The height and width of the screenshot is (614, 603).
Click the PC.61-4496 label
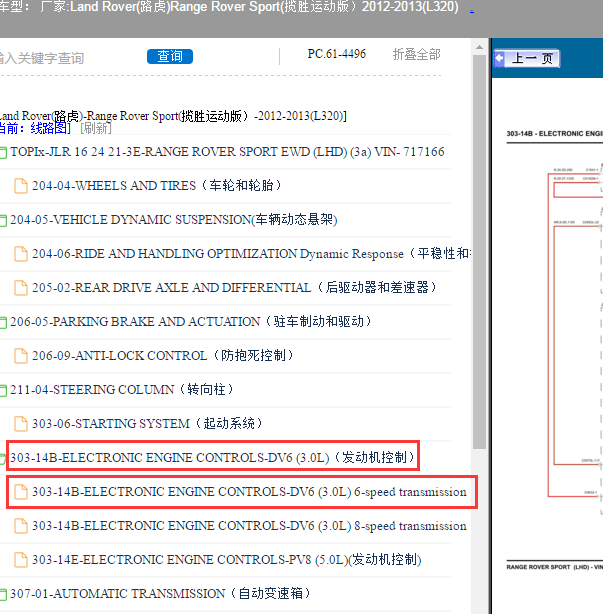click(337, 54)
